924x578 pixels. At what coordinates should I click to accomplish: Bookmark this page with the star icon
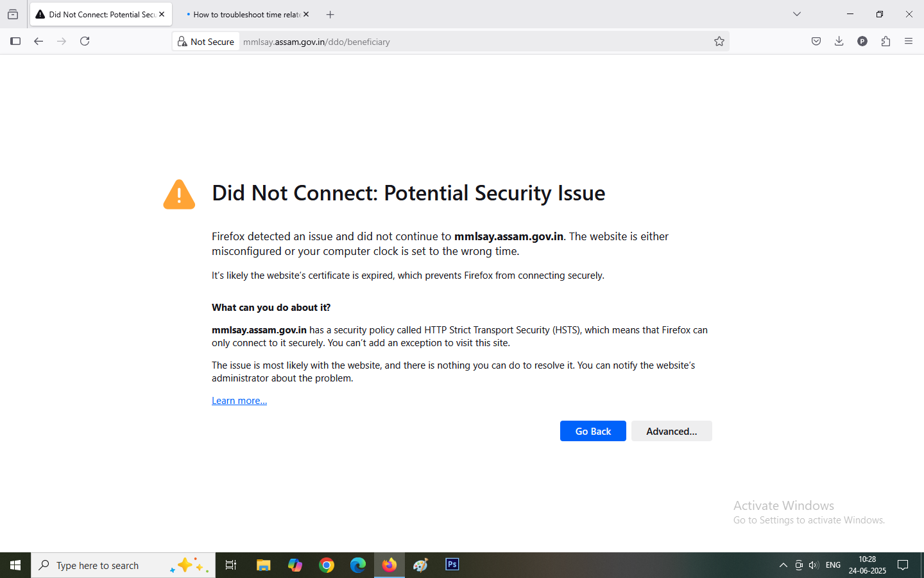(x=719, y=41)
